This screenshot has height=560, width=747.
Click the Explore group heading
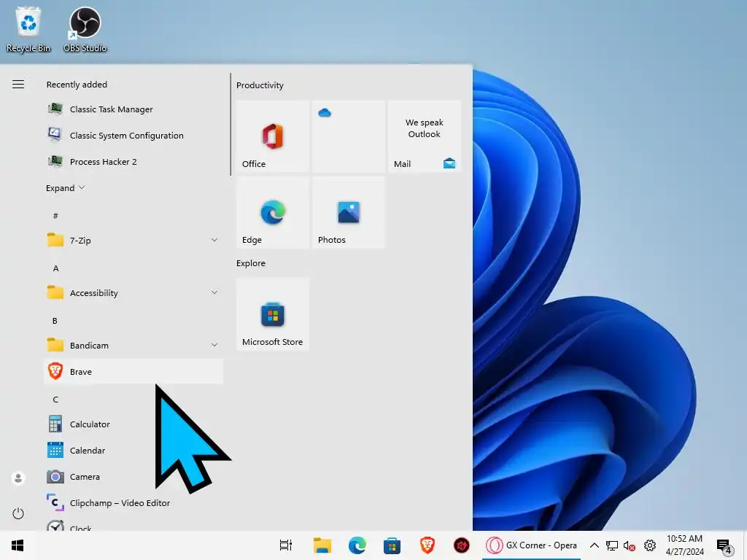[251, 262]
